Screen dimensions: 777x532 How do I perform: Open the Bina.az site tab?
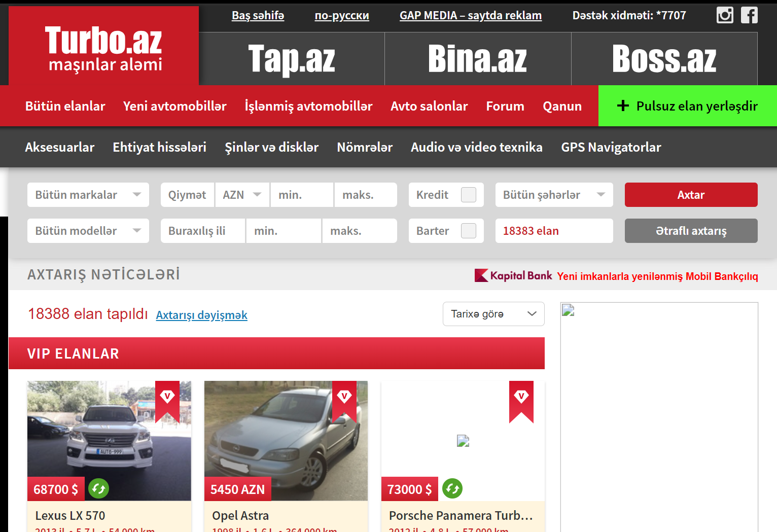(x=478, y=59)
